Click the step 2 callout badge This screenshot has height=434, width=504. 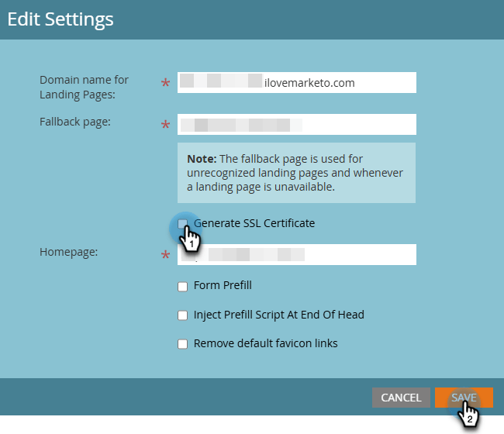point(468,419)
